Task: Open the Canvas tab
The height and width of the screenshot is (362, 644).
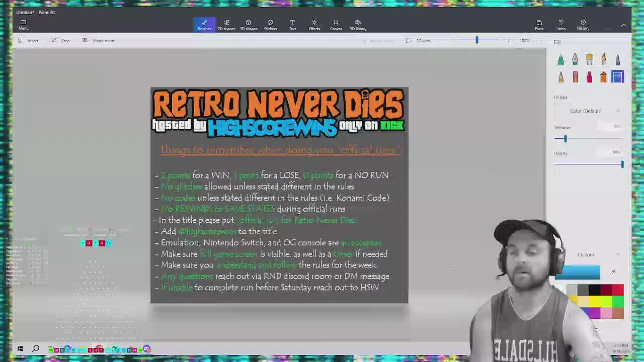Action: 336,25
